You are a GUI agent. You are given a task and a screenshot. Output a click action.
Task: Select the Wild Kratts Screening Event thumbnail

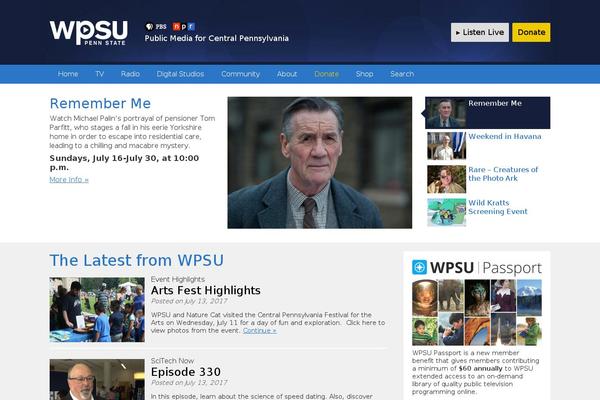pyautogui.click(x=446, y=212)
